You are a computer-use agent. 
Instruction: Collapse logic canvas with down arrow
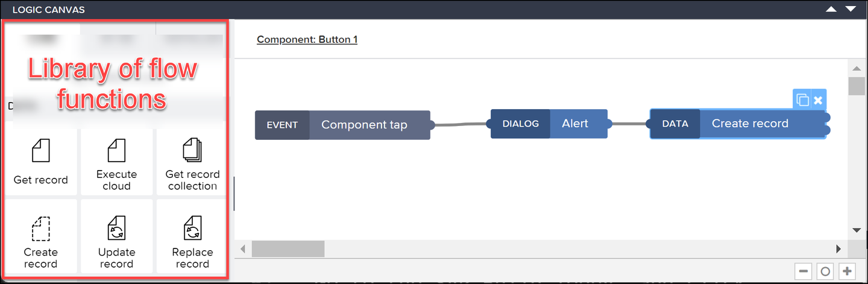[850, 9]
